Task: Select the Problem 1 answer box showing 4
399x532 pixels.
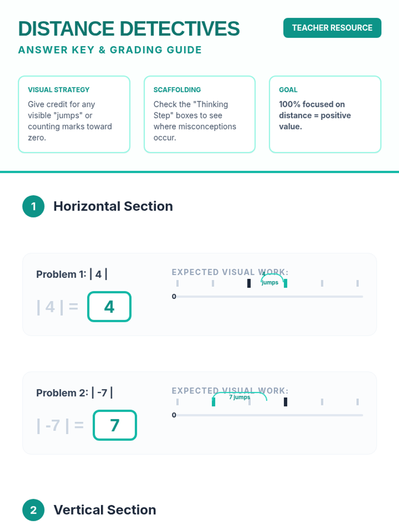Action: coord(109,307)
